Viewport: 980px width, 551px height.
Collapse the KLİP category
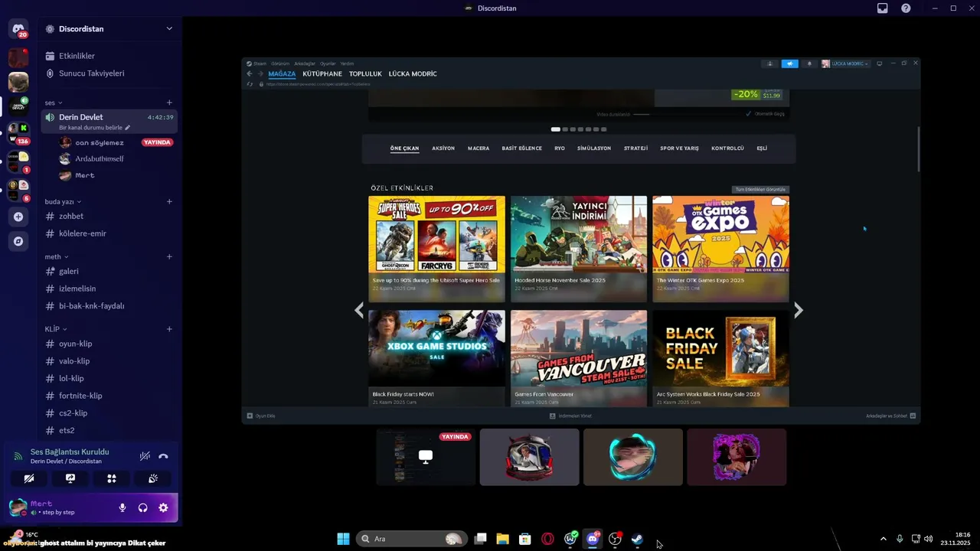[x=56, y=329]
